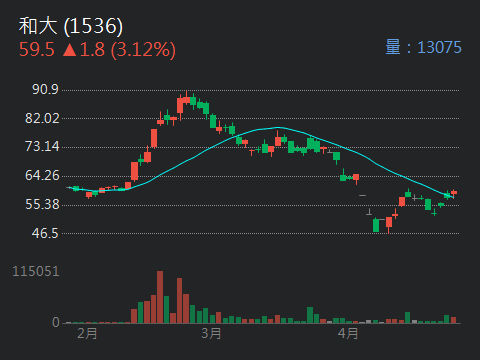Click the price 59.5 text
This screenshot has height=360, width=480.
(x=37, y=50)
